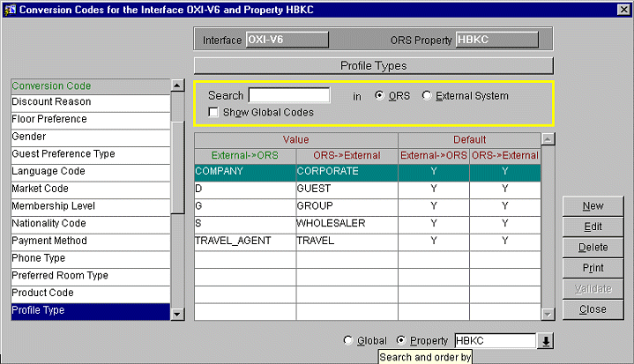The width and height of the screenshot is (634, 364).
Task: Click the Edit button
Action: point(593,227)
